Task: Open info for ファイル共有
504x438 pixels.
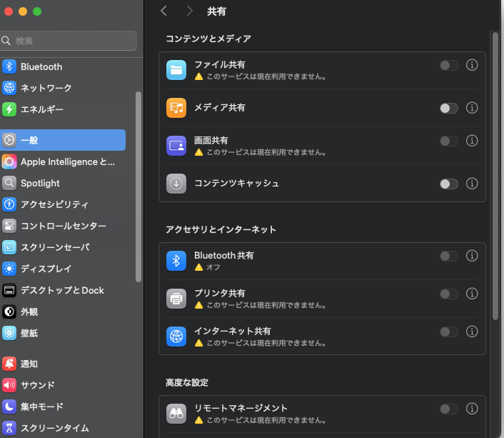Action: [x=472, y=65]
